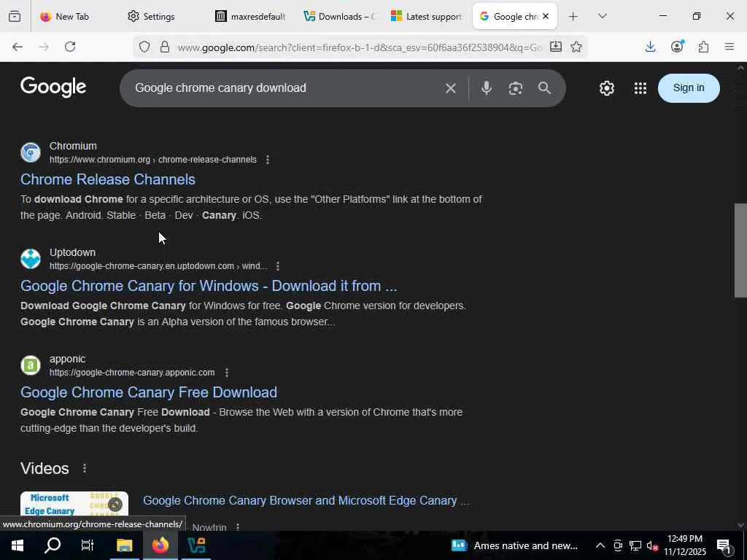The height and width of the screenshot is (560, 747).
Task: Reload the current page
Action: pyautogui.click(x=70, y=47)
